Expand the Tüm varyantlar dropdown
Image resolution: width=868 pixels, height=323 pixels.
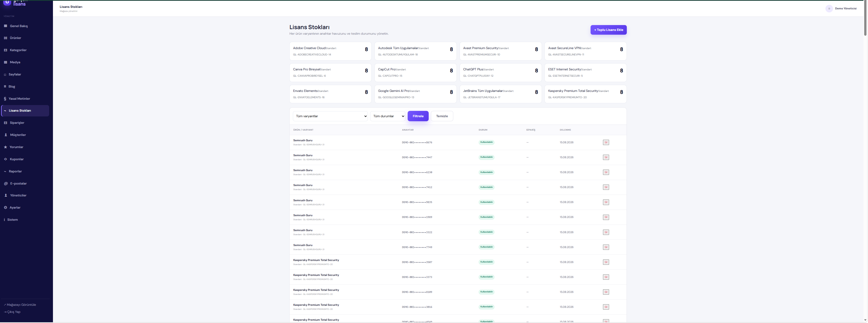(330, 116)
